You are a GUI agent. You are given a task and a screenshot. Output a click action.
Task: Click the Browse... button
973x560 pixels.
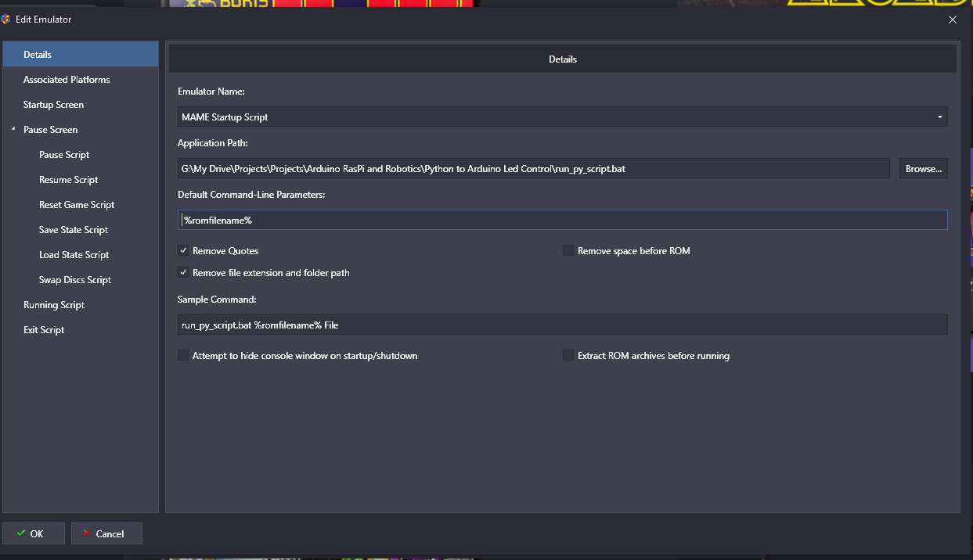(923, 168)
